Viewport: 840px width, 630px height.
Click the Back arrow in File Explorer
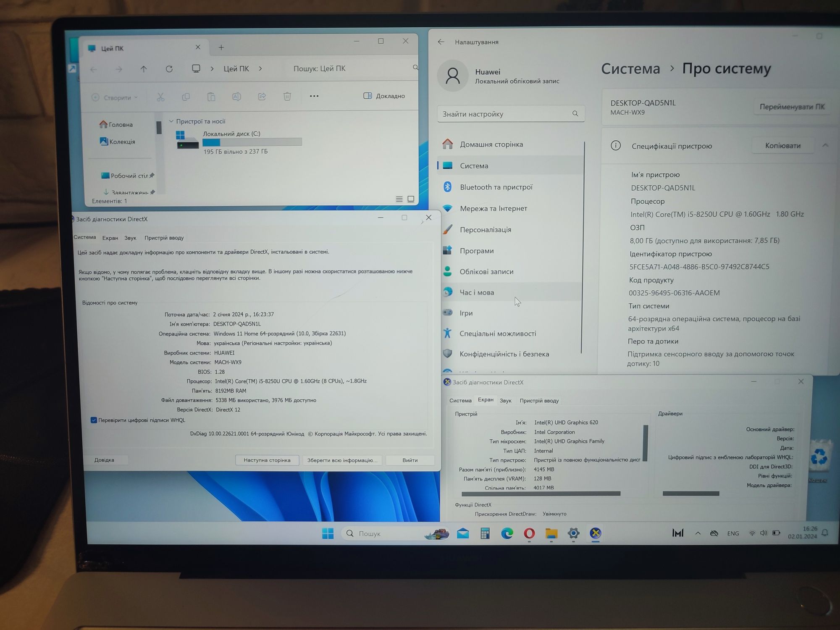point(94,69)
